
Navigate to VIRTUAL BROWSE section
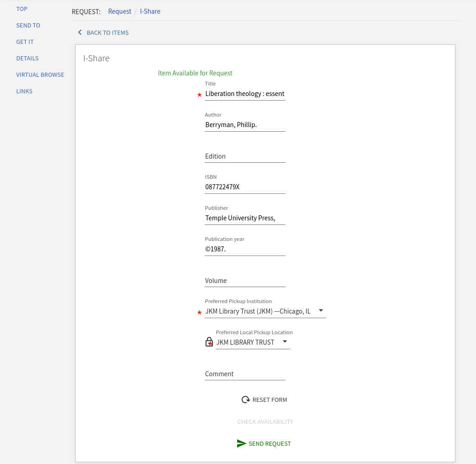[40, 75]
